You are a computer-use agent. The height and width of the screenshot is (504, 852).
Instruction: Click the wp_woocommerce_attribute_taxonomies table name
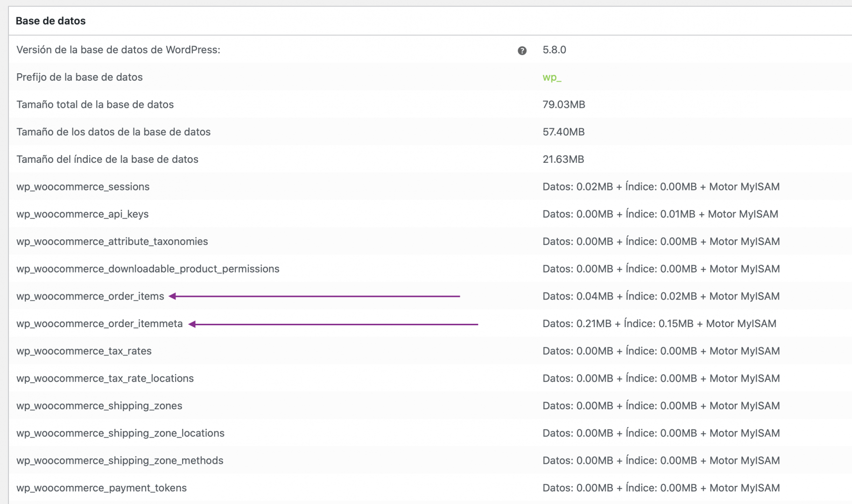point(112,242)
